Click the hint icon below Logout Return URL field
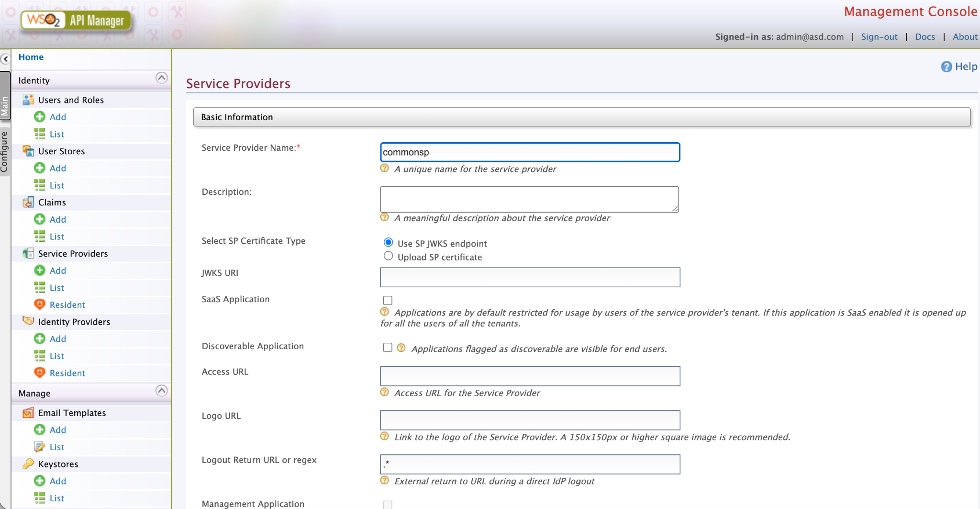This screenshot has height=509, width=980. (x=384, y=480)
